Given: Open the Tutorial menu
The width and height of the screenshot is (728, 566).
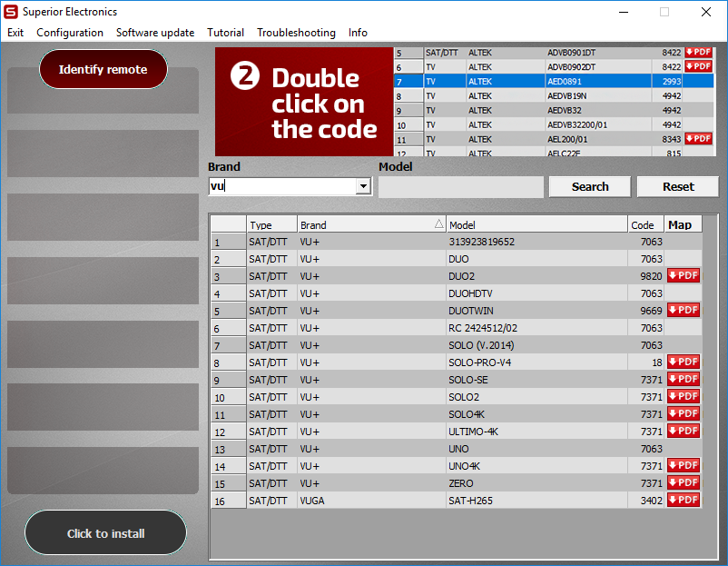Looking at the screenshot, I should click(225, 33).
